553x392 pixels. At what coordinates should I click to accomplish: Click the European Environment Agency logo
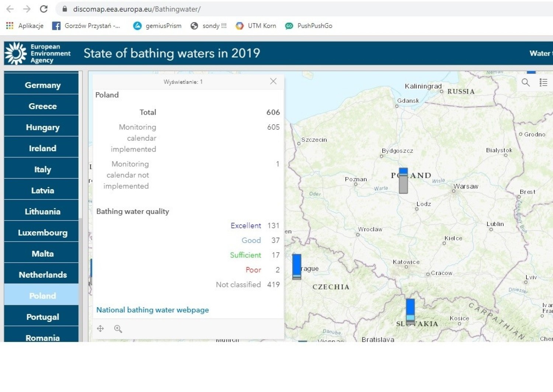[x=38, y=53]
